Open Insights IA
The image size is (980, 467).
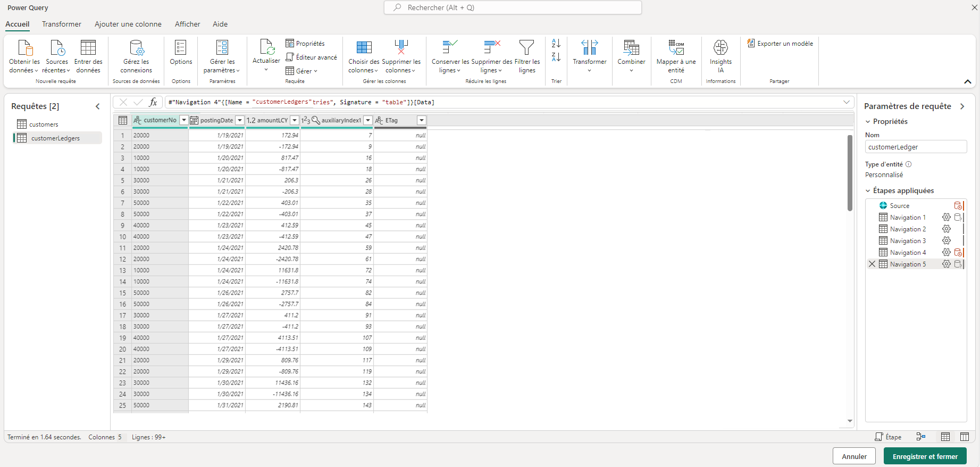[721, 48]
